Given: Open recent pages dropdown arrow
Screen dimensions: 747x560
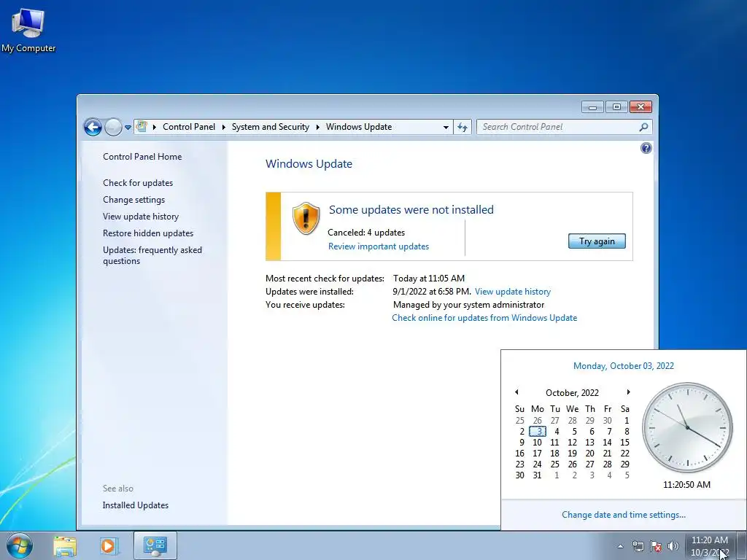Looking at the screenshot, I should click(128, 128).
